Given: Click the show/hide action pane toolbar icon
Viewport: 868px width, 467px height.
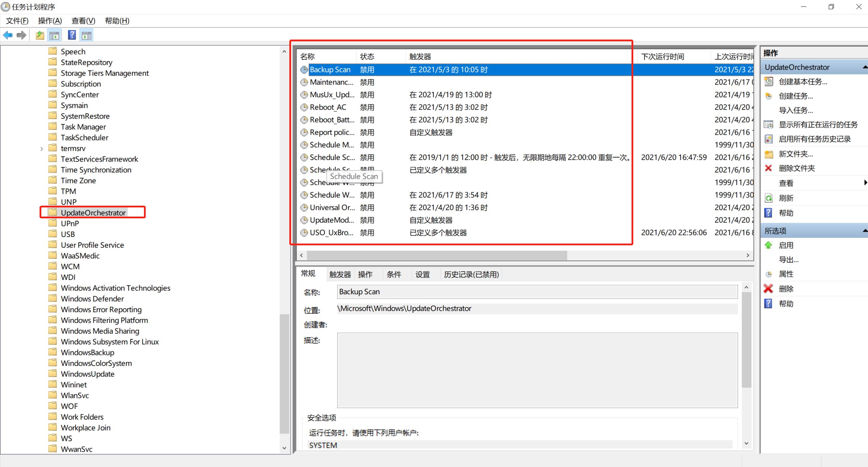Looking at the screenshot, I should (x=86, y=34).
